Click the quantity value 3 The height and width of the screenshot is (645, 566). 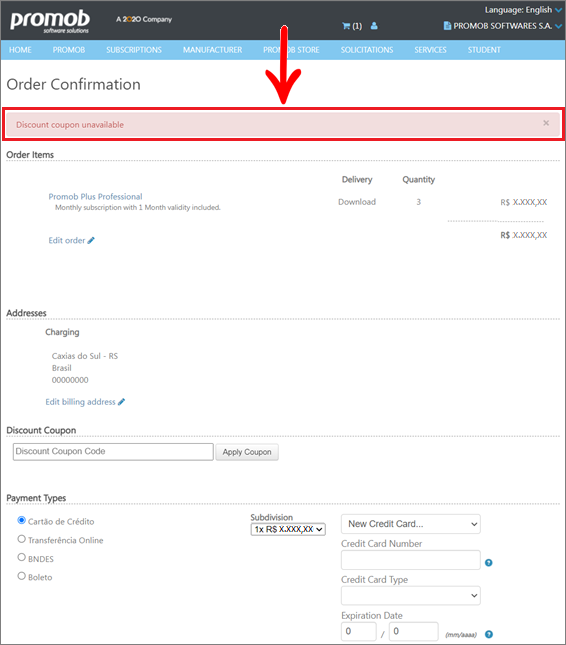pyautogui.click(x=418, y=202)
